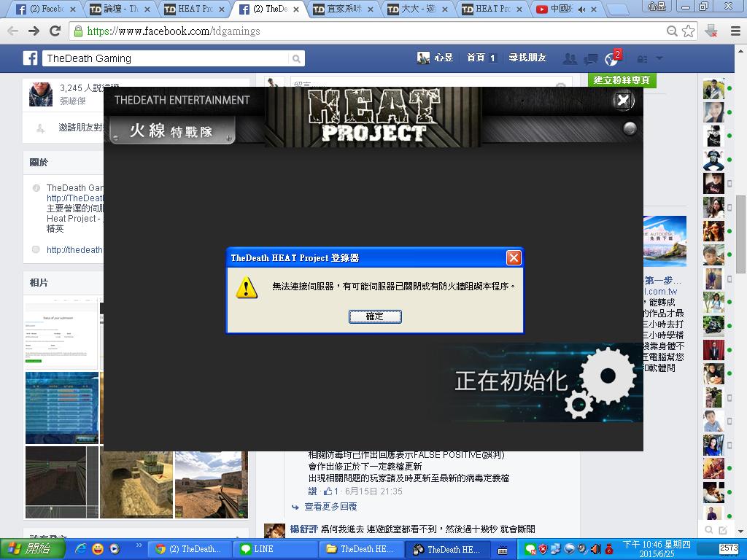Open the 關於 section heading
The image size is (747, 560).
point(39,163)
